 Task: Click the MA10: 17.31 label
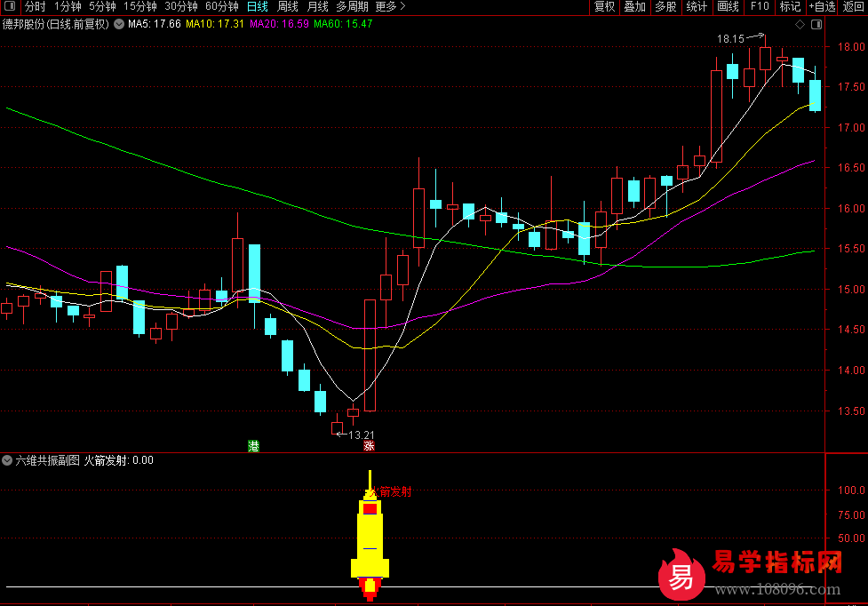pyautogui.click(x=215, y=24)
